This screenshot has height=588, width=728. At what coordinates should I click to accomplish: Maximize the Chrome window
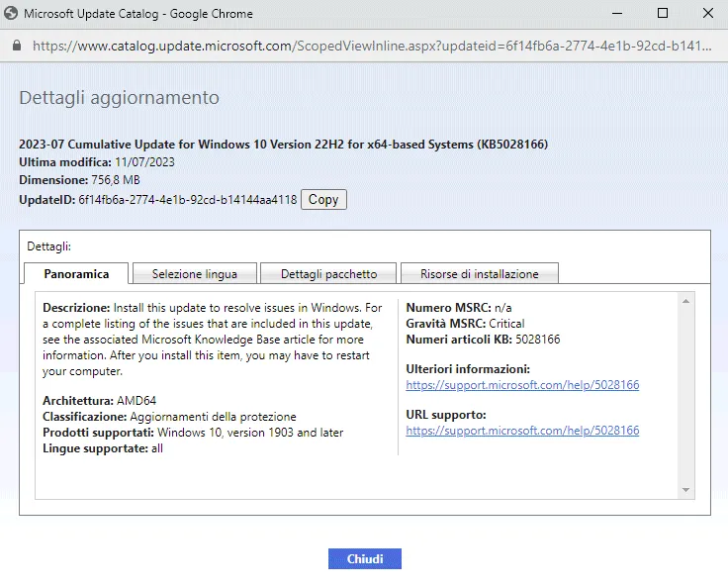coord(663,14)
